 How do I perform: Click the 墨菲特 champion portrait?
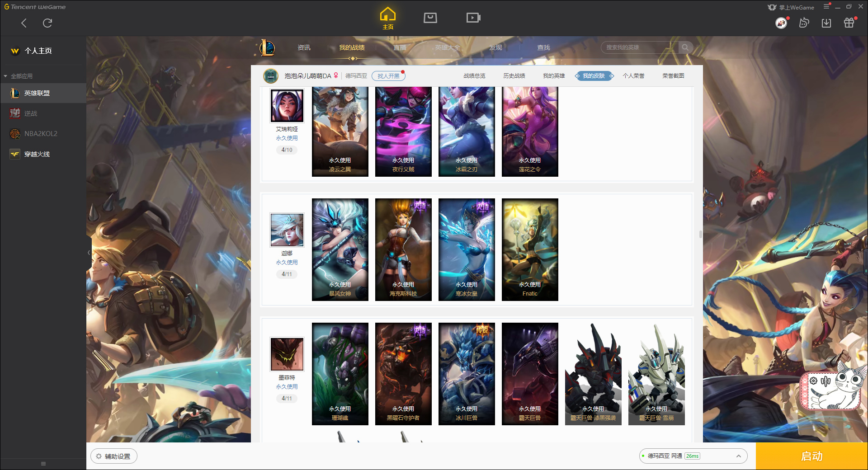click(x=287, y=354)
